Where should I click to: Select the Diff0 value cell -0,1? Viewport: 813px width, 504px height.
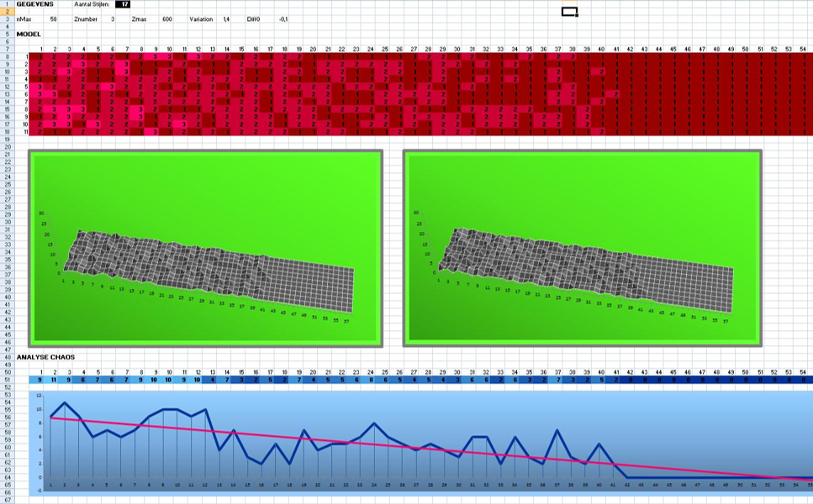click(283, 19)
